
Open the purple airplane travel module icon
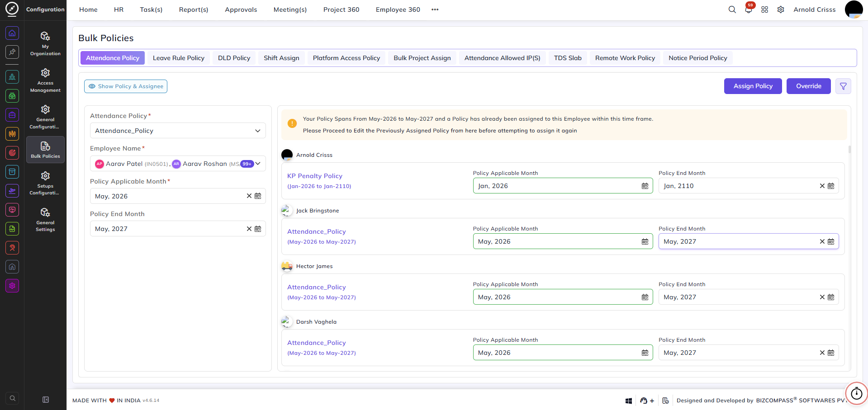click(12, 191)
